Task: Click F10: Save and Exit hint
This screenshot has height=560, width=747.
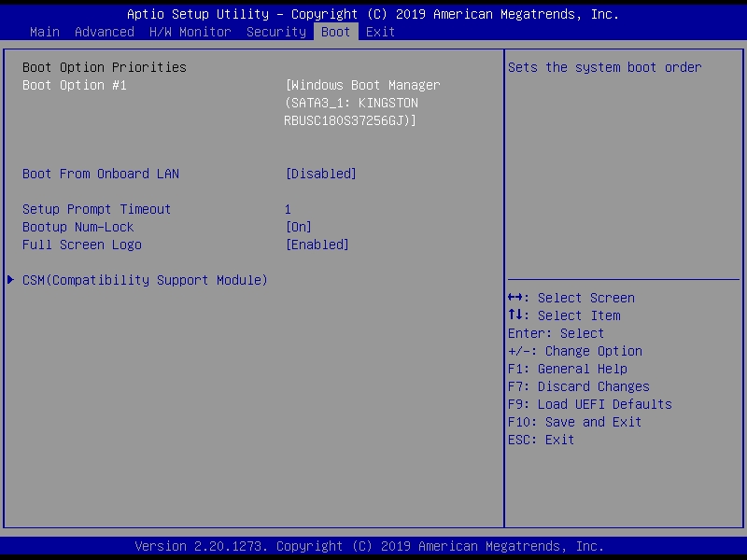Action: tap(574, 422)
